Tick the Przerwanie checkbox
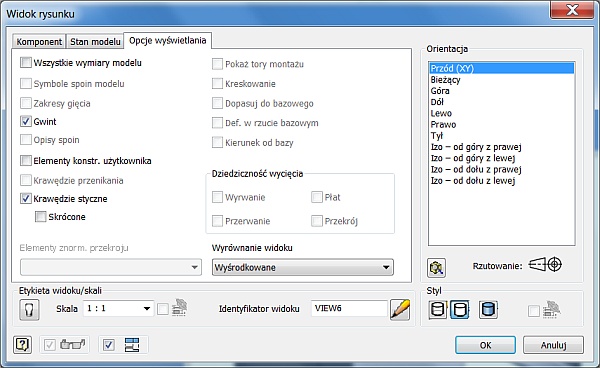The height and width of the screenshot is (368, 600). [x=217, y=221]
